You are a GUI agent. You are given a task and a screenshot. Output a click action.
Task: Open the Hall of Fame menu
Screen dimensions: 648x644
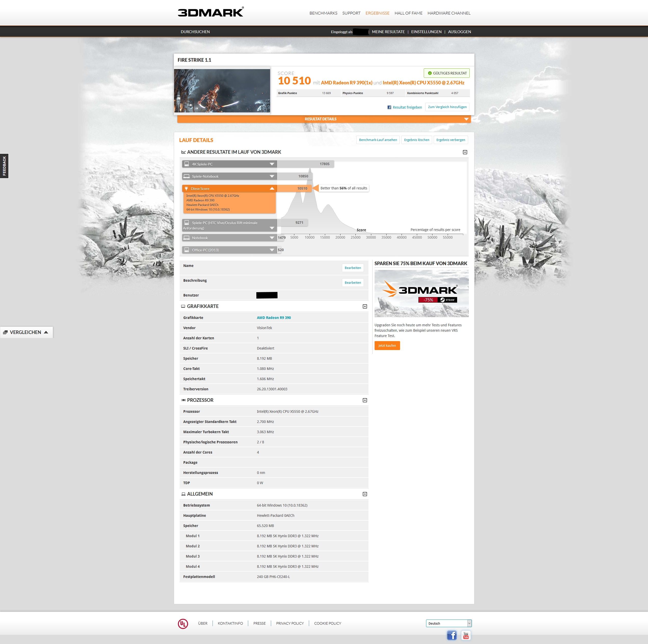pyautogui.click(x=408, y=13)
